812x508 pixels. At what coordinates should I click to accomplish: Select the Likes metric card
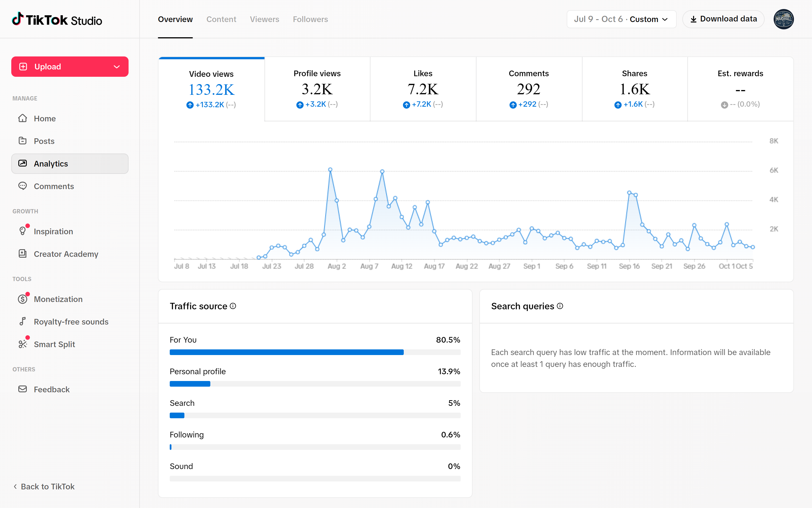[x=423, y=89]
